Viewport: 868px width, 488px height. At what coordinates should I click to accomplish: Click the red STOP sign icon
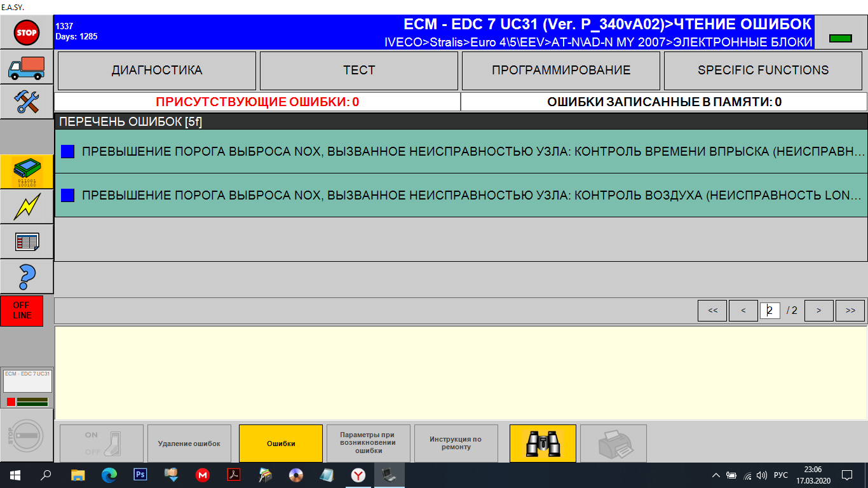[27, 32]
